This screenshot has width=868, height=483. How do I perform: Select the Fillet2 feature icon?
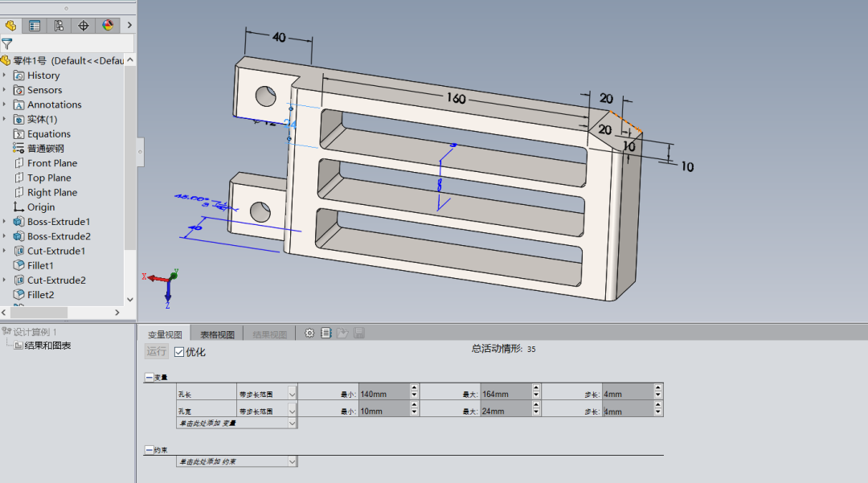[18, 295]
